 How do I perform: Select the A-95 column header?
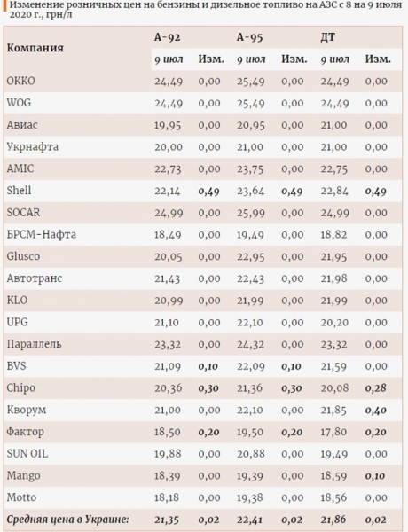click(x=249, y=37)
